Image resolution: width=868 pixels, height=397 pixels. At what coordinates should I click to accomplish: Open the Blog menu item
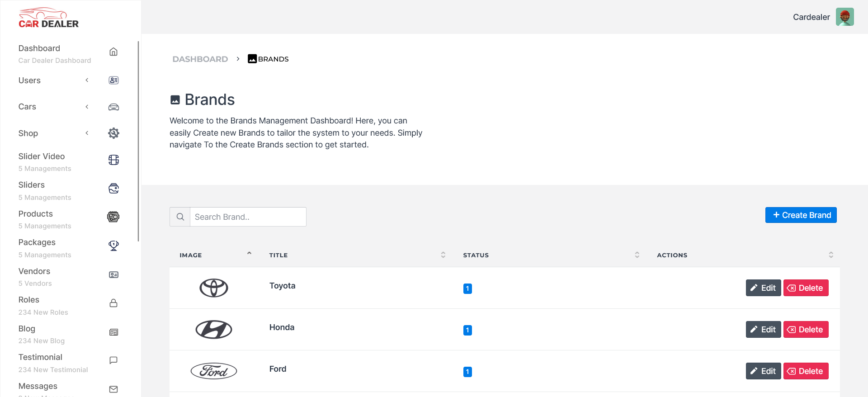pyautogui.click(x=27, y=329)
